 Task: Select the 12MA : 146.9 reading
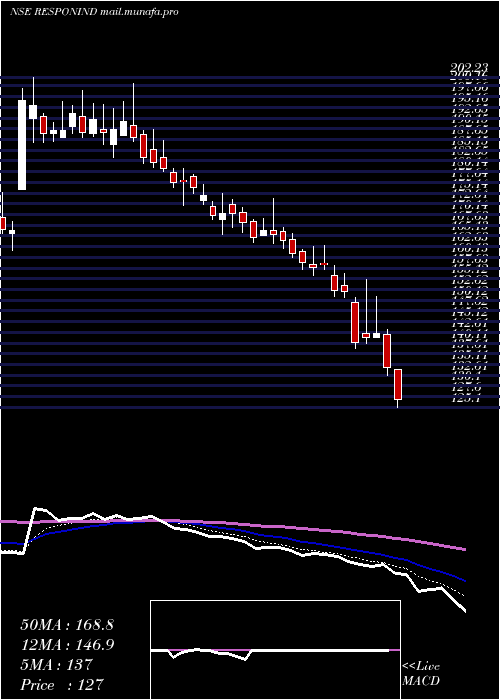tap(67, 645)
